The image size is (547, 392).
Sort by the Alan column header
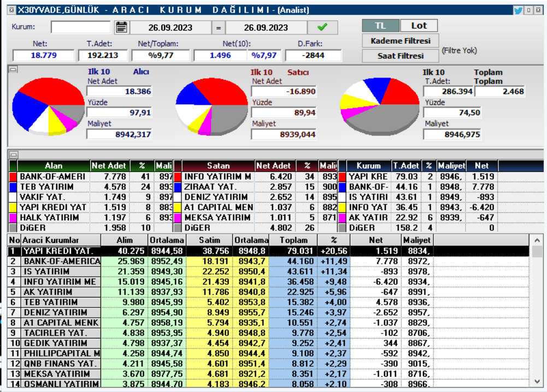point(54,166)
